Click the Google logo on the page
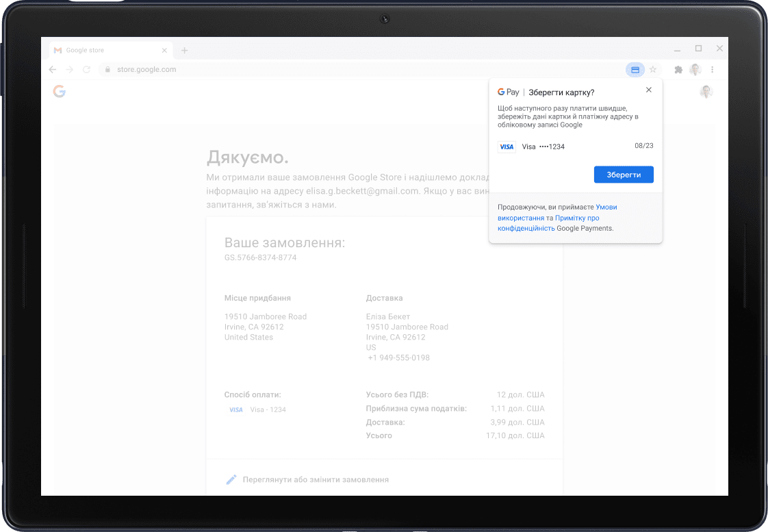This screenshot has height=532, width=768. tap(60, 91)
